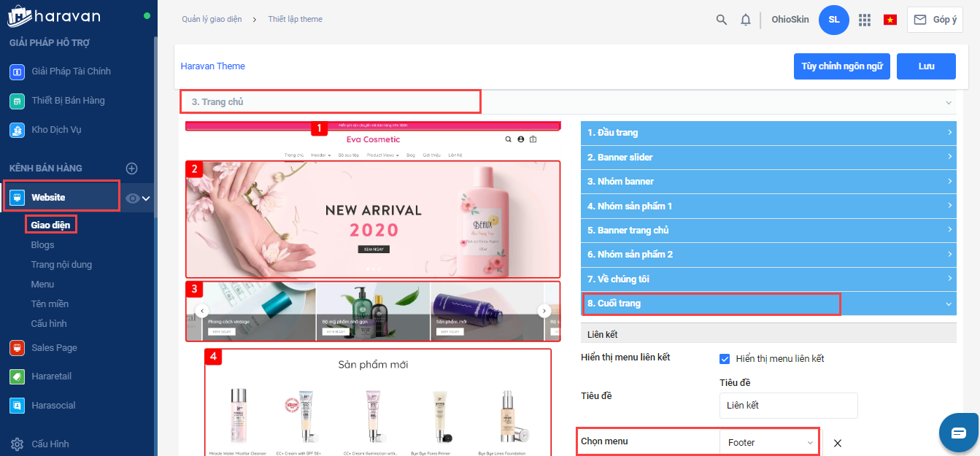Open Tên miền in sidebar

[50, 304]
